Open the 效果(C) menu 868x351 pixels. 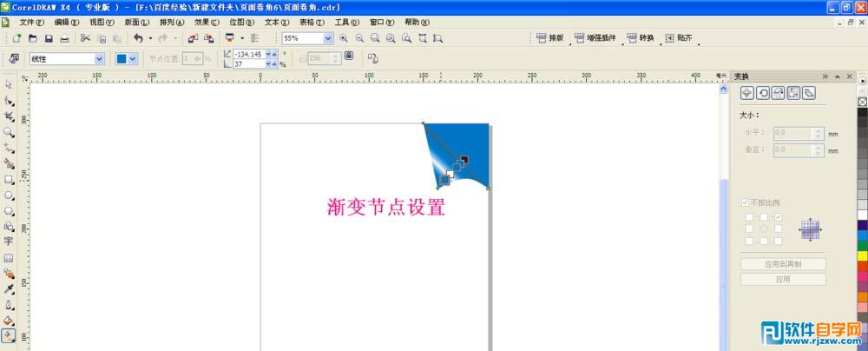[x=207, y=23]
